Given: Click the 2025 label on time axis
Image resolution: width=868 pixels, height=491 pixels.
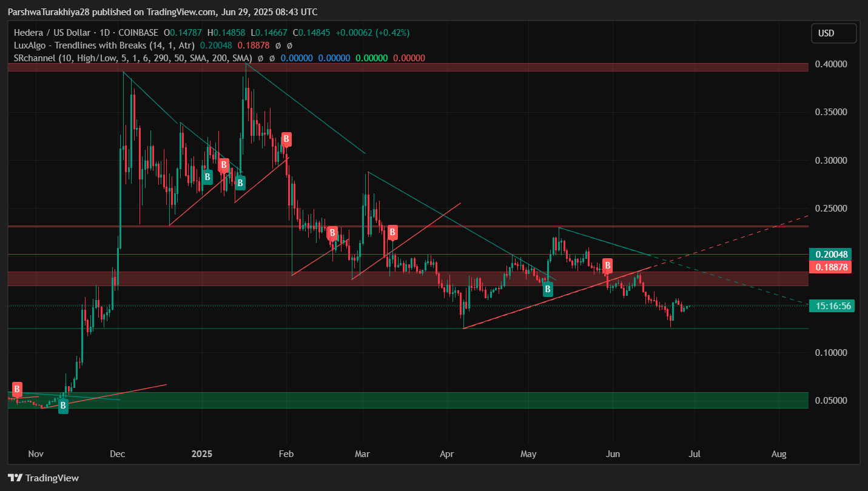Looking at the screenshot, I should click(x=201, y=453).
